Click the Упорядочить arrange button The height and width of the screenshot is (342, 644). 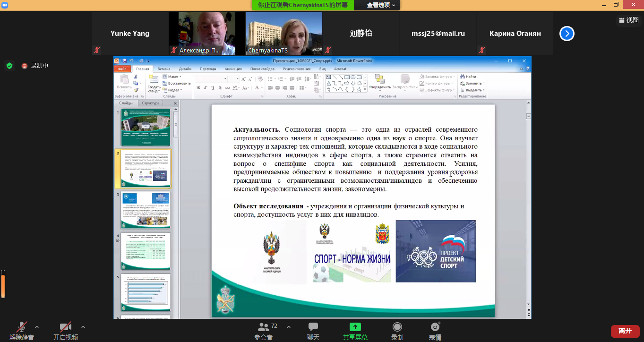(380, 83)
